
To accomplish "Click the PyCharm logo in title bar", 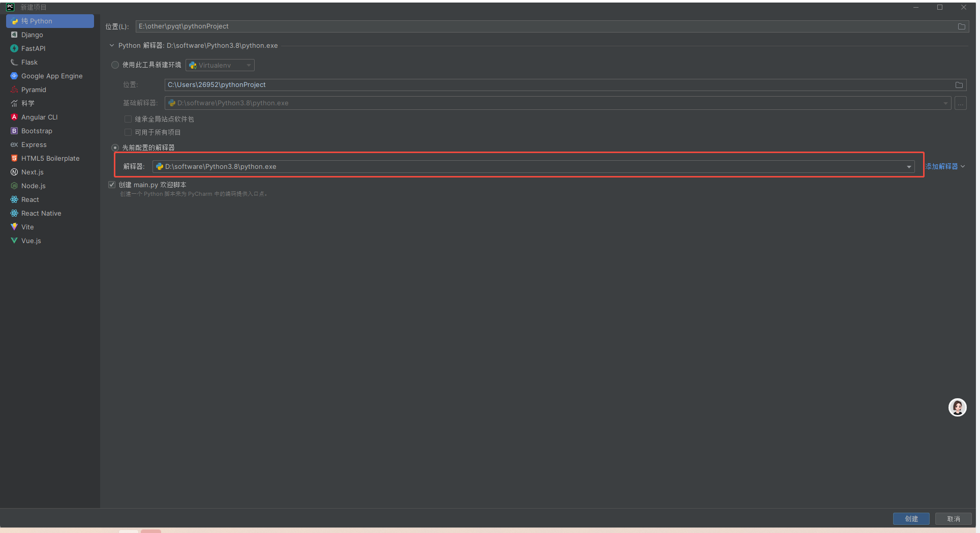I will tap(10, 7).
